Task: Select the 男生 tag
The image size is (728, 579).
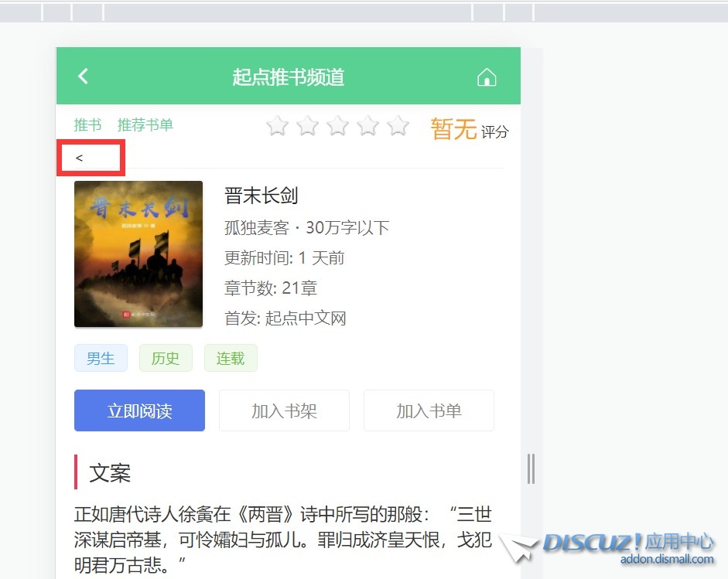Action: 101,358
